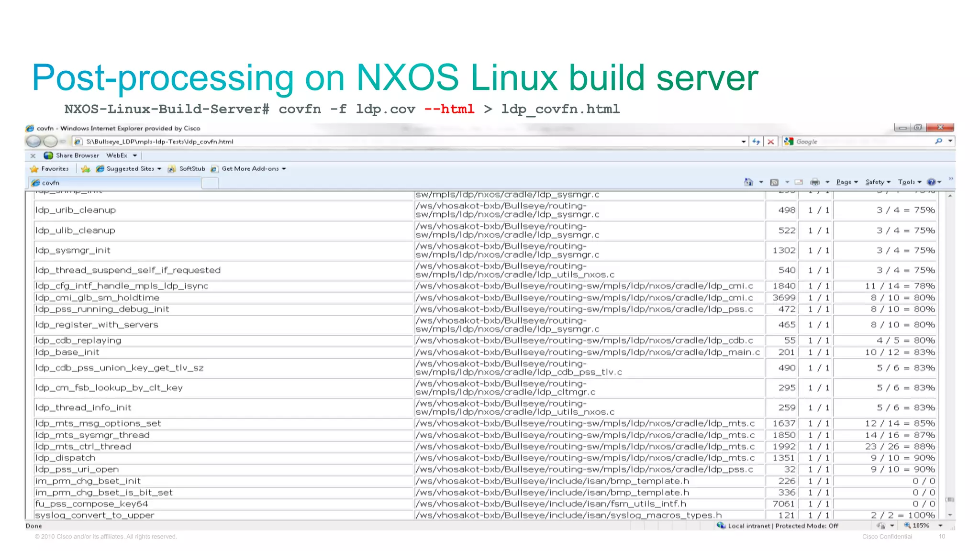This screenshot has width=980, height=551.
Task: Expand Suggested Sites dropdown
Action: point(159,169)
